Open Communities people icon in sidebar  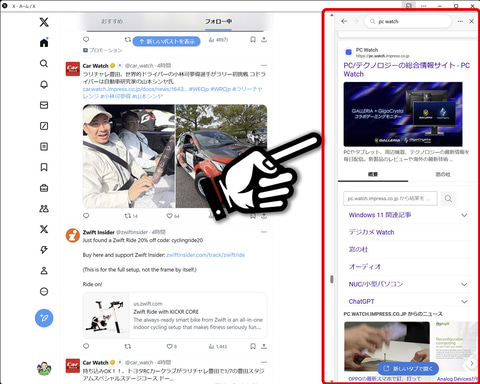pos(44,209)
